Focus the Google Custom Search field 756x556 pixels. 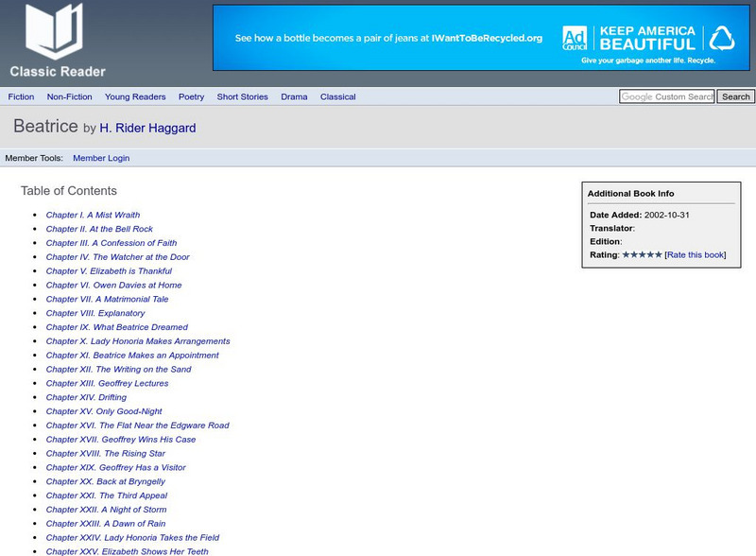[667, 96]
